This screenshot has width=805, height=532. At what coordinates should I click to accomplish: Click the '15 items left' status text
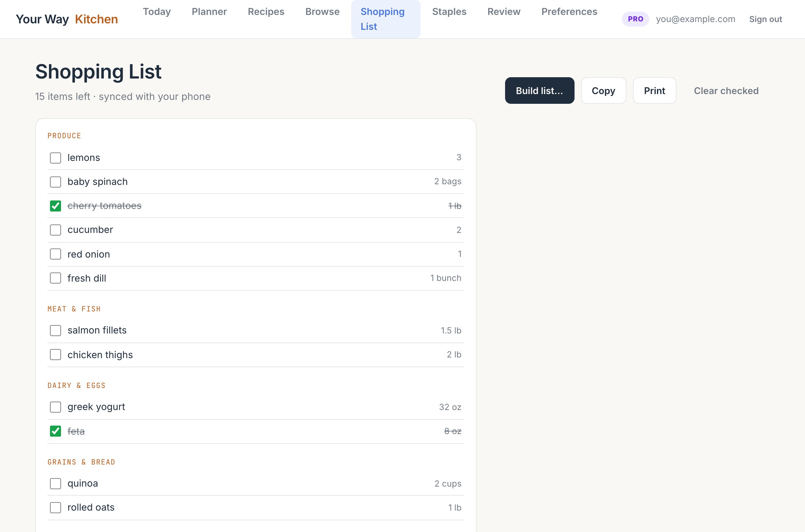pyautogui.click(x=63, y=96)
